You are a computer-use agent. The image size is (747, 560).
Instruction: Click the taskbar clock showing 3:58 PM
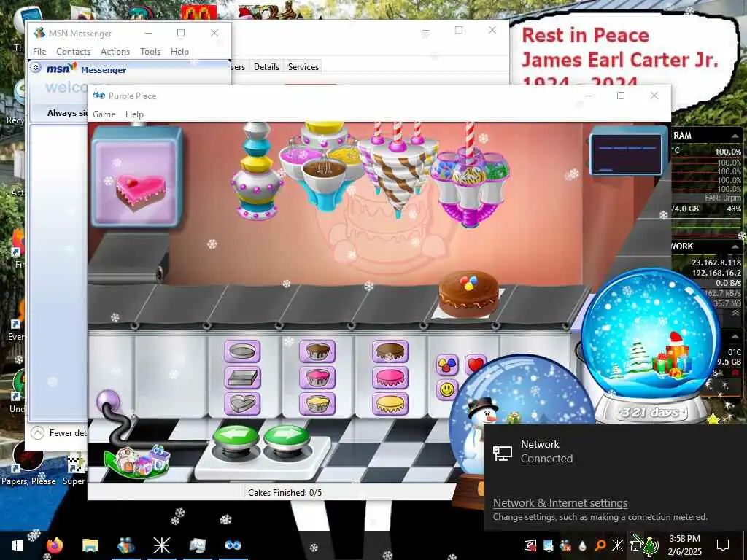[684, 545]
